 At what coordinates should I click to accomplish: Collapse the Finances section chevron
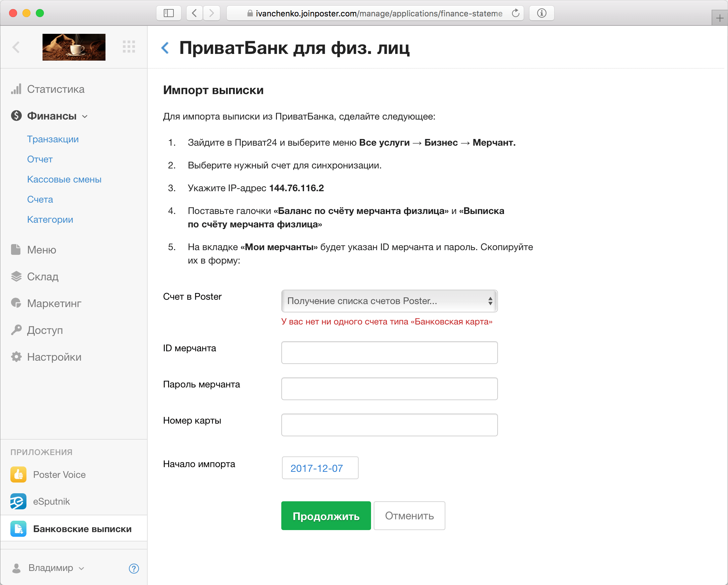click(x=85, y=117)
